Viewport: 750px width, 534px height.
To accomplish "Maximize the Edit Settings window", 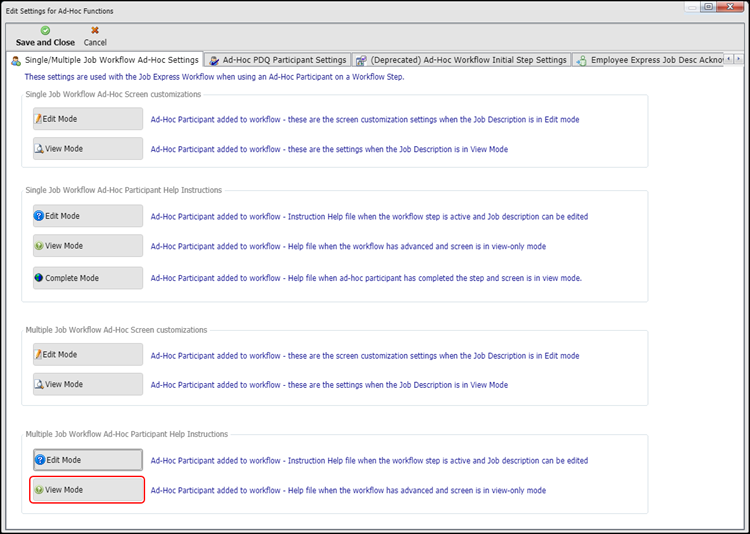I will click(708, 7).
